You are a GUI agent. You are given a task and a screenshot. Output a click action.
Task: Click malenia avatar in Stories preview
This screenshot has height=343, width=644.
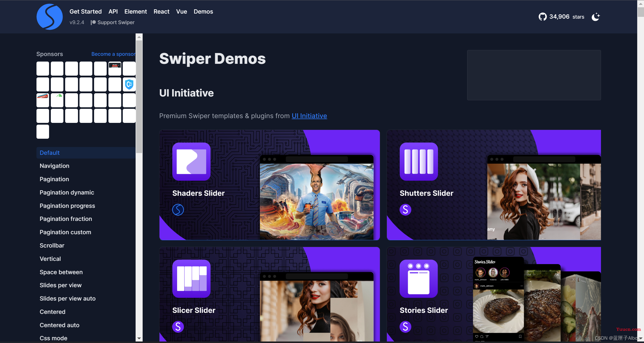[493, 272]
